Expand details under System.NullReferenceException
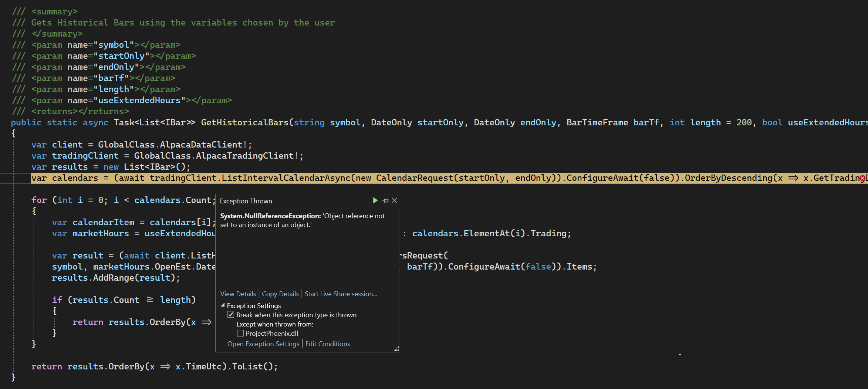 point(238,294)
